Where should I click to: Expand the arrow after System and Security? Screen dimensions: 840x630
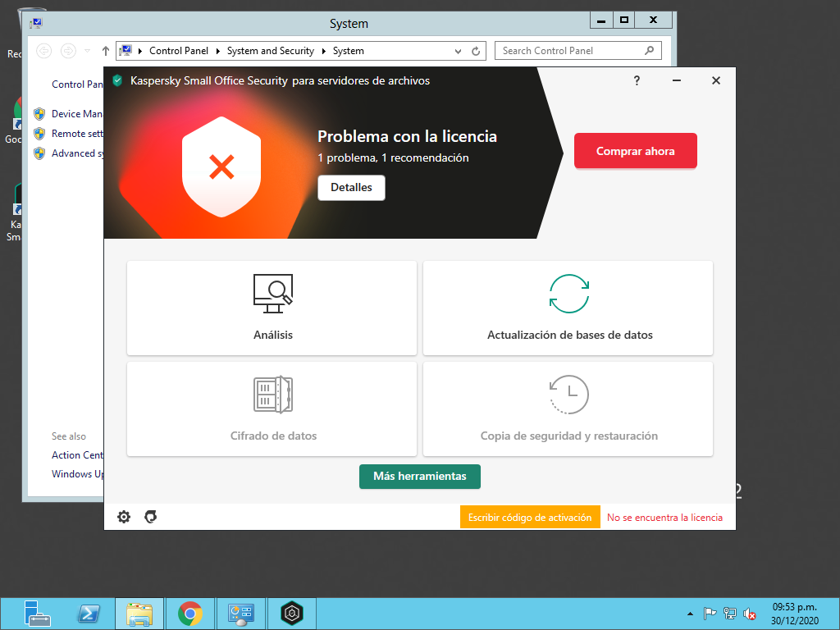pos(323,51)
